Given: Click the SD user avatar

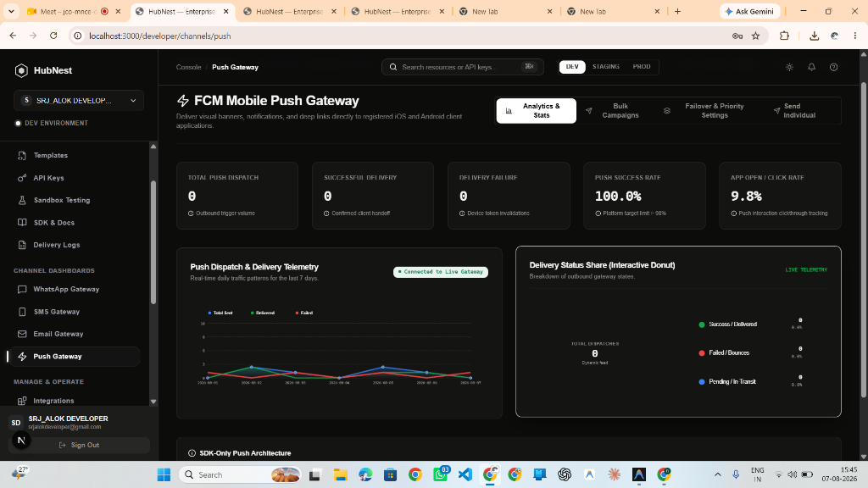Looking at the screenshot, I should [x=16, y=423].
